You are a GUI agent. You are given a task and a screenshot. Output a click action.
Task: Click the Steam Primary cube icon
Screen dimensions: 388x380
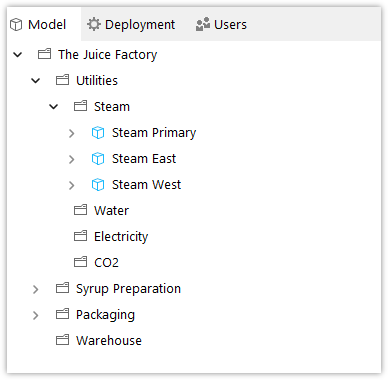98,133
